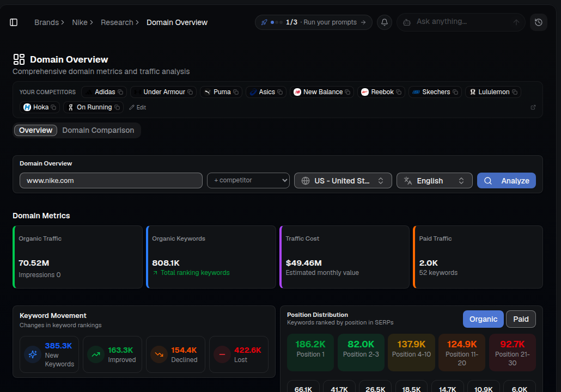
Task: Click the Declined trend-down icon
Action: [159, 354]
